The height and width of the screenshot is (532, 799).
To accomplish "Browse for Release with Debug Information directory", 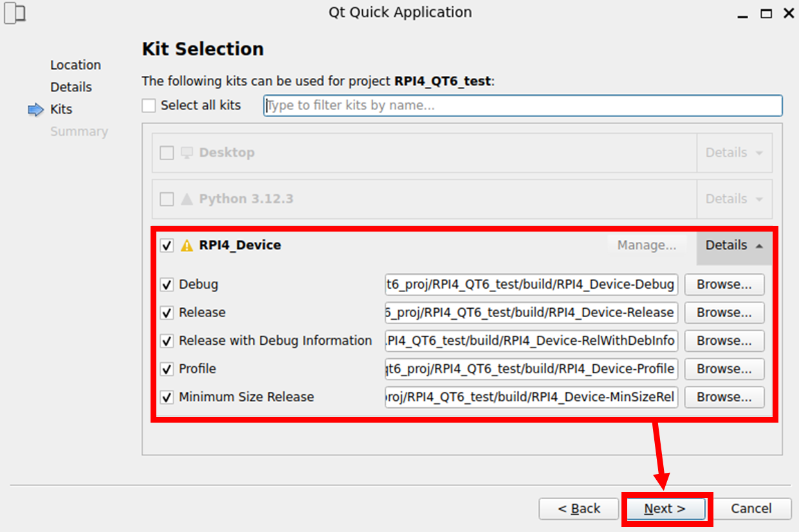I will click(724, 341).
